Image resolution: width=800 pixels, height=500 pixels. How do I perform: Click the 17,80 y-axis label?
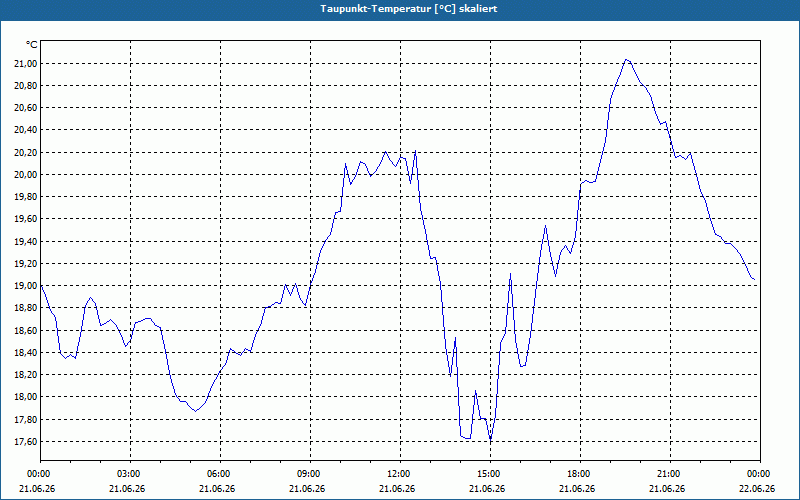[x=25, y=419]
